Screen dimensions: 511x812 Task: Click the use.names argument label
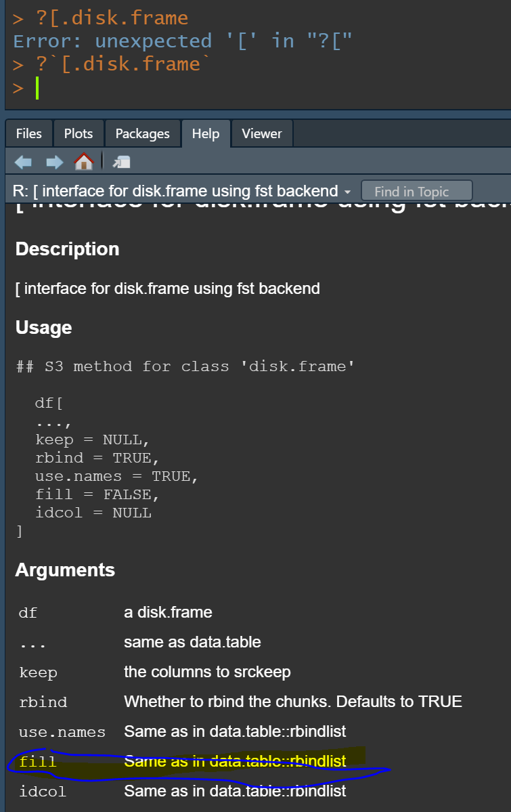[x=62, y=731]
